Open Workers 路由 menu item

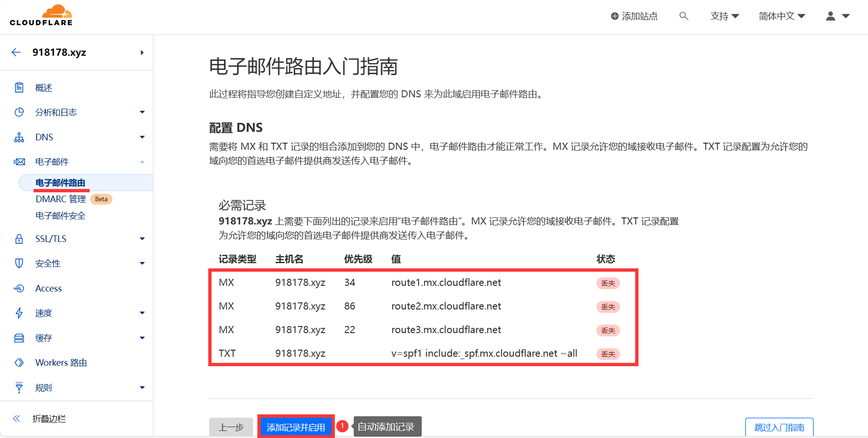(x=61, y=362)
